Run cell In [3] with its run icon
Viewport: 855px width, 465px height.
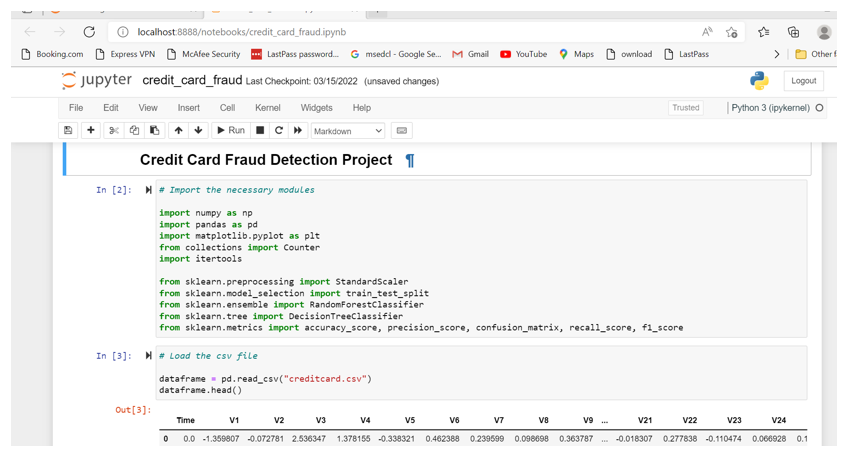coord(148,355)
